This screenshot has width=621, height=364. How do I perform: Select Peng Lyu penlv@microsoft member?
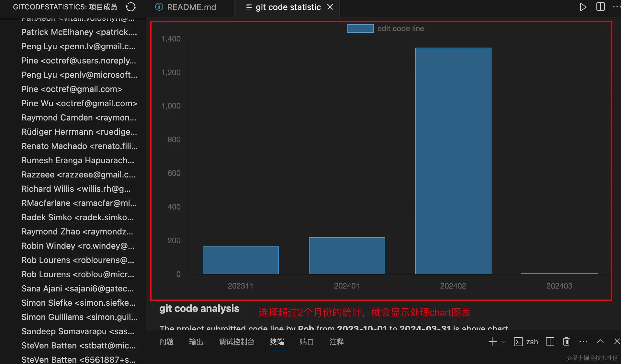[73, 75]
